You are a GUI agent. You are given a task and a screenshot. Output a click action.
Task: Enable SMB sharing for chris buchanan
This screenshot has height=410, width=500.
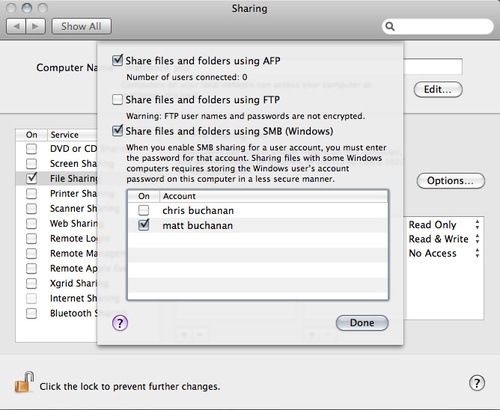tap(144, 210)
